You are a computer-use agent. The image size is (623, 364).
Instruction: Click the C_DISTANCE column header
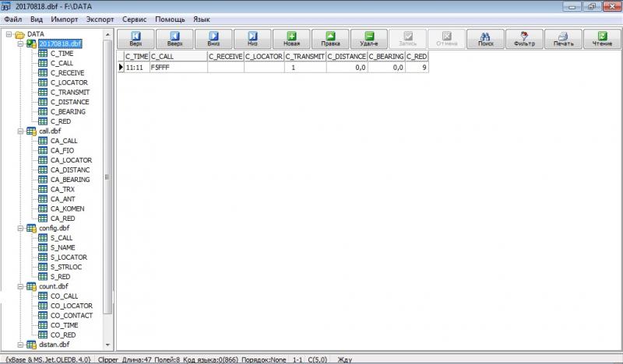click(347, 57)
